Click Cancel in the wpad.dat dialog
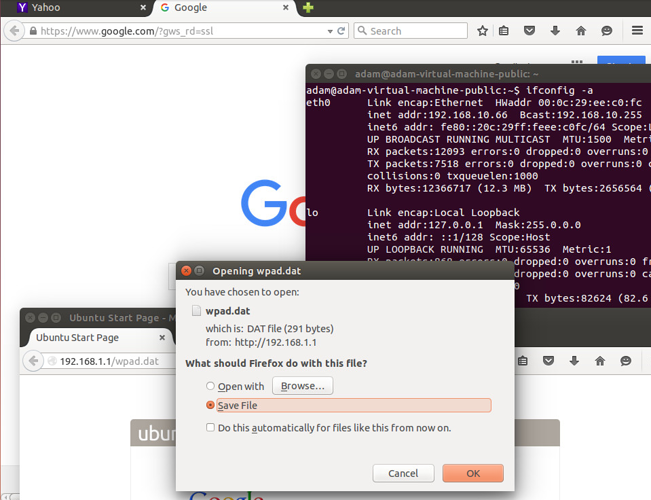The image size is (651, 500). pos(403,473)
